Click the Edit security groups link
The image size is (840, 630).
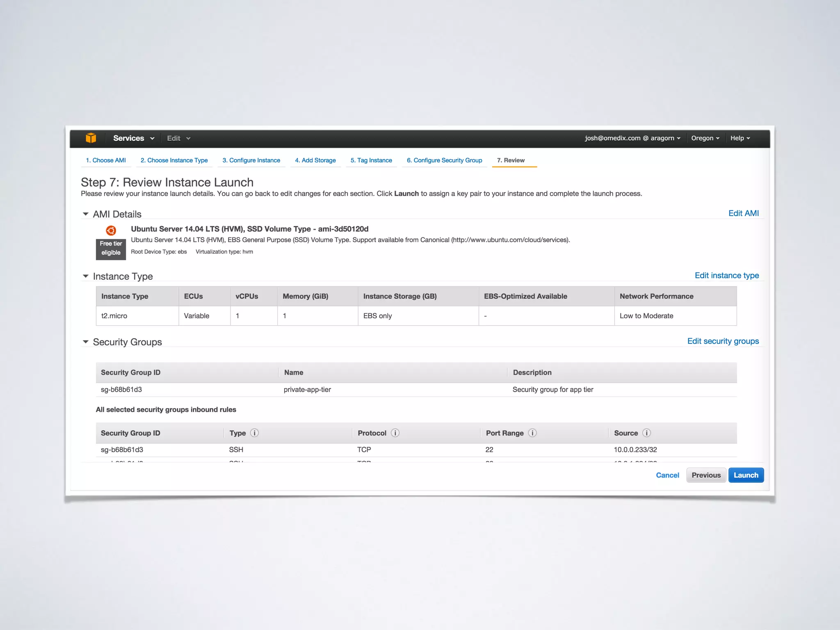tap(723, 341)
